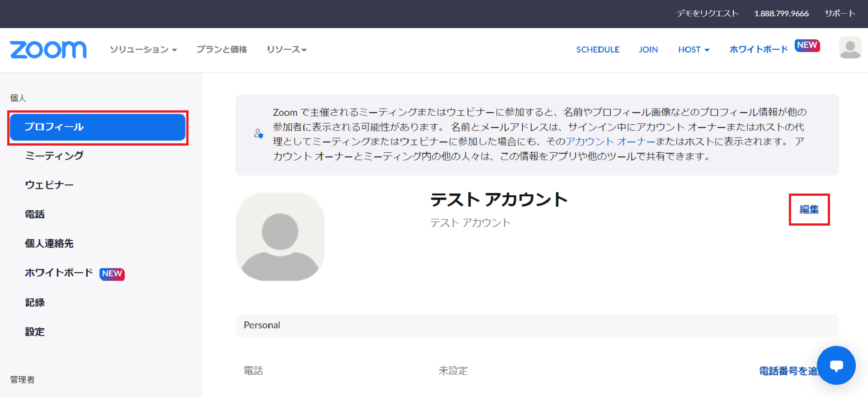Click the NEW badge in sidebar ホワイトボード

(x=112, y=274)
